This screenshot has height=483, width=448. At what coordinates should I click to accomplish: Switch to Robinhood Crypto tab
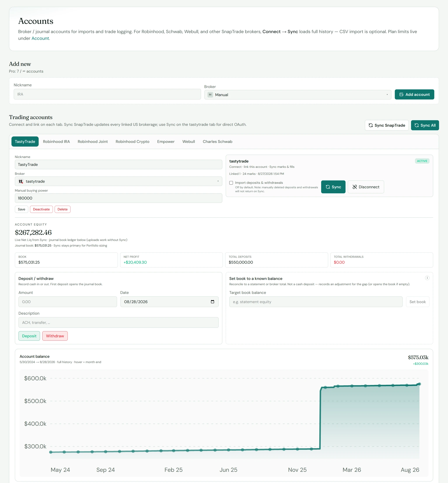pyautogui.click(x=132, y=142)
